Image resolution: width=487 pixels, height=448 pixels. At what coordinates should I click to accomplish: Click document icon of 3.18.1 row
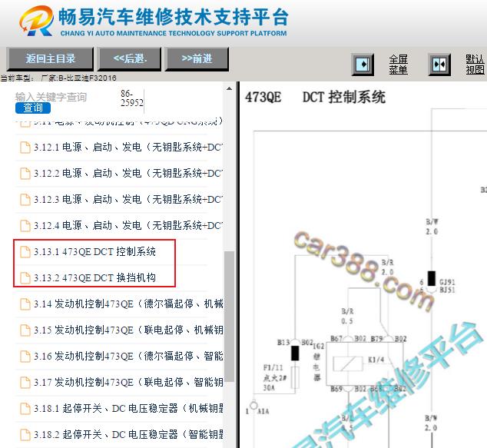[x=25, y=409]
